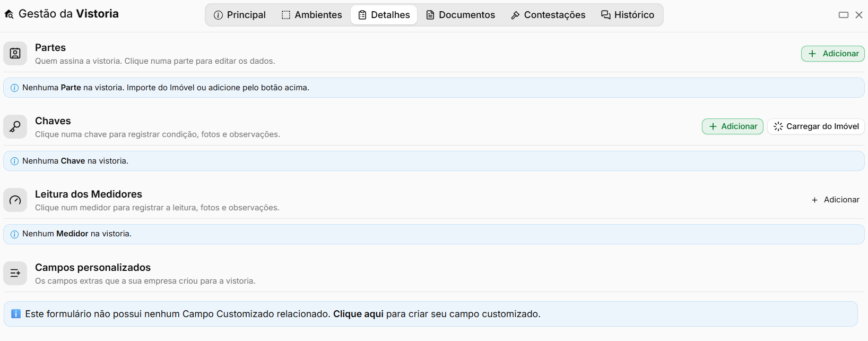Click the info icon beside Nenhuma Parte
The height and width of the screenshot is (341, 868).
15,88
